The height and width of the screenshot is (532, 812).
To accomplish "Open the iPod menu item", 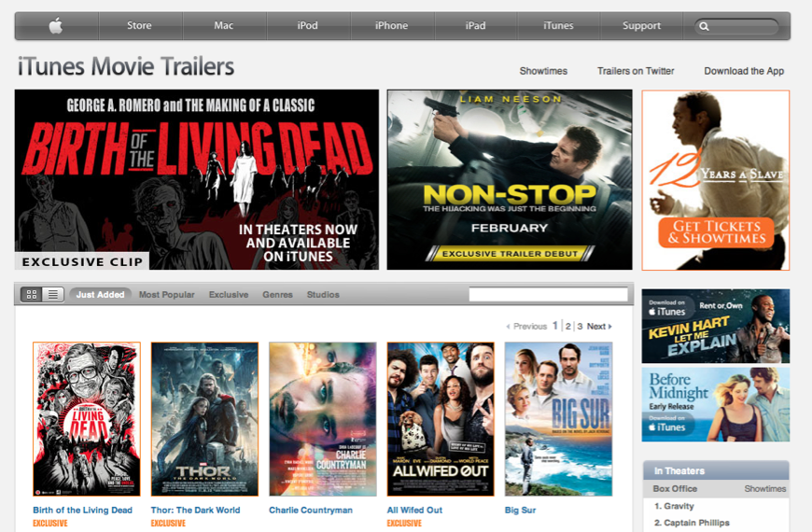I will click(308, 25).
